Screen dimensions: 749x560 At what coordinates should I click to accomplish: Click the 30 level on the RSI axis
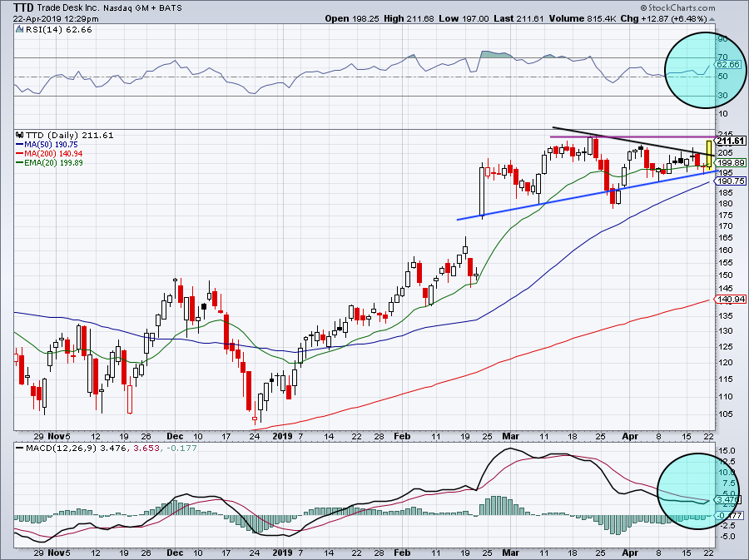(x=723, y=96)
